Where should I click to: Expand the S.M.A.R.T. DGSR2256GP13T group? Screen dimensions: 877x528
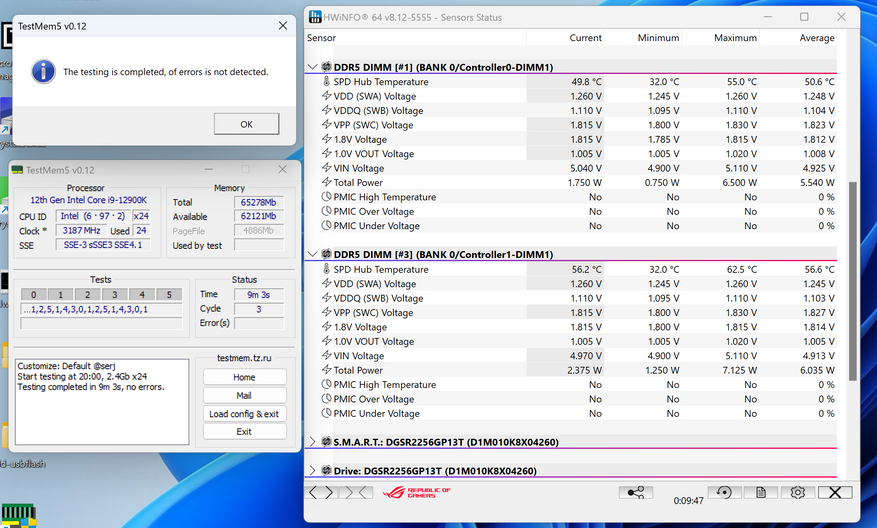(x=313, y=442)
